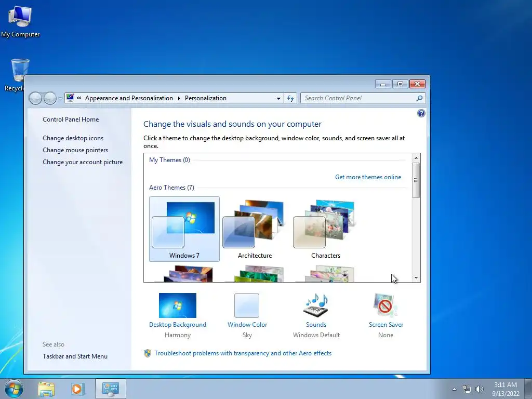532x399 pixels.
Task: Open the recent pages dropdown arrow
Action: click(60, 98)
